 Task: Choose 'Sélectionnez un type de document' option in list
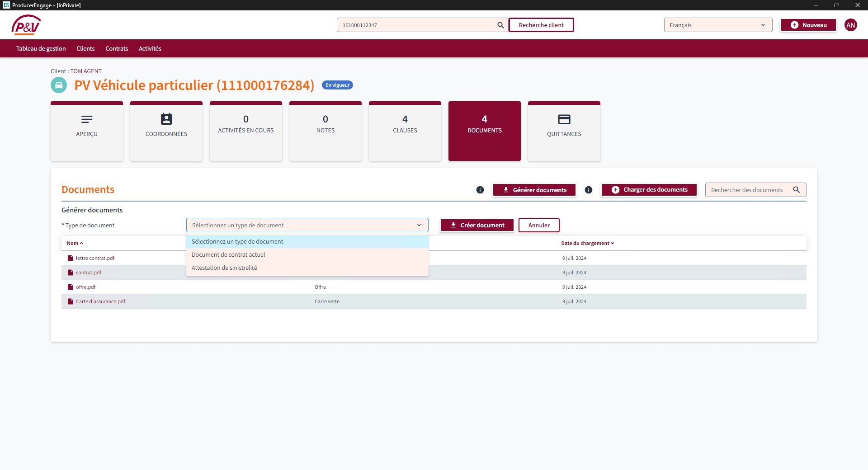click(307, 242)
